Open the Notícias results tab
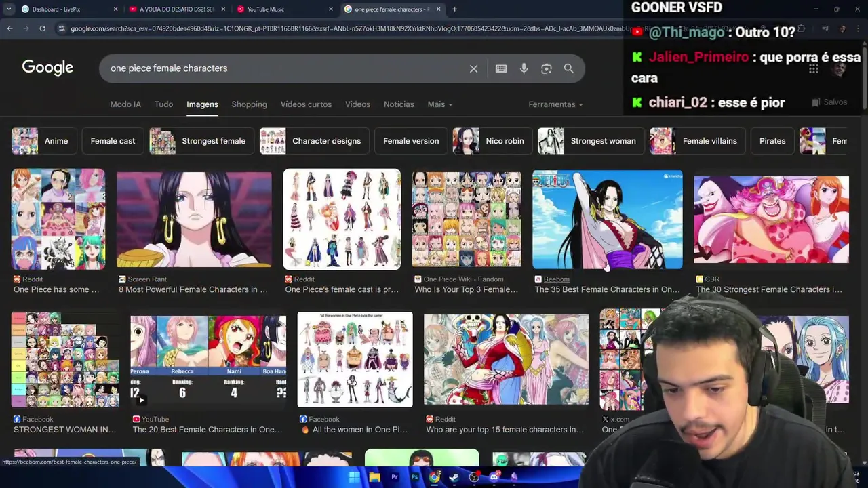 pos(399,104)
